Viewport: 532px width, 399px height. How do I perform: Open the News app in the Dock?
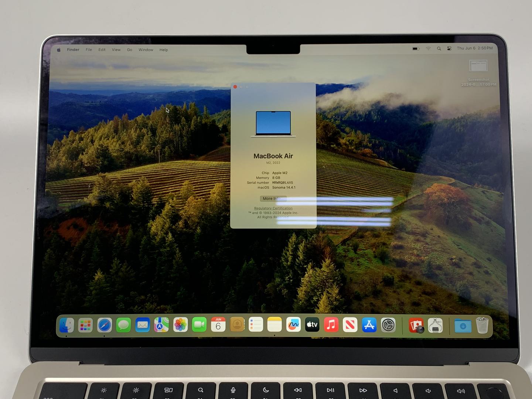tap(350, 325)
